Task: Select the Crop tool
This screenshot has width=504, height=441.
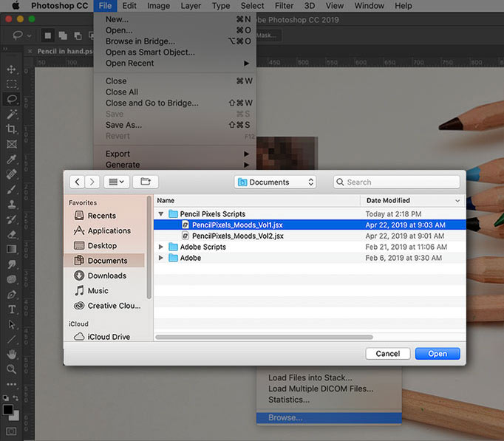Action: point(12,129)
